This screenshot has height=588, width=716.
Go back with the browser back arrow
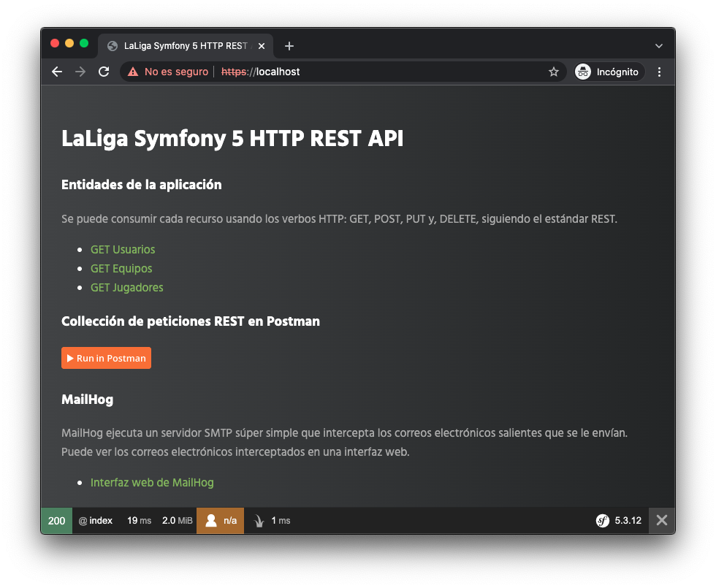[x=57, y=72]
